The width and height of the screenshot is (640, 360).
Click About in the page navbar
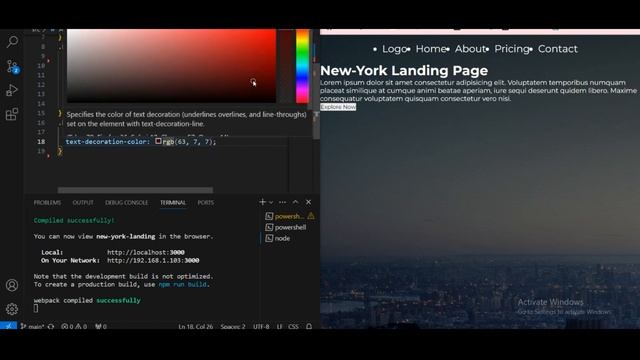point(470,49)
